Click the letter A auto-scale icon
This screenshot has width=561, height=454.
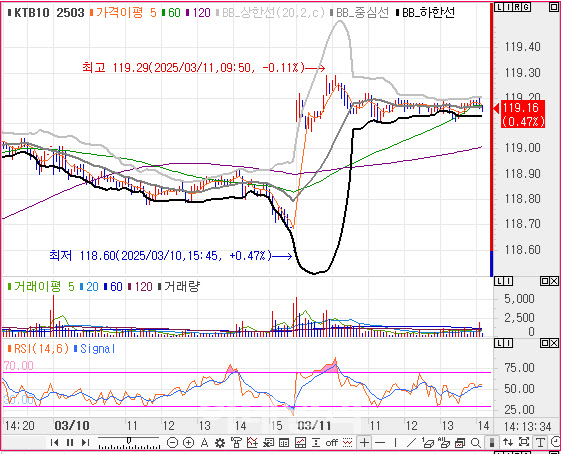pos(204,443)
